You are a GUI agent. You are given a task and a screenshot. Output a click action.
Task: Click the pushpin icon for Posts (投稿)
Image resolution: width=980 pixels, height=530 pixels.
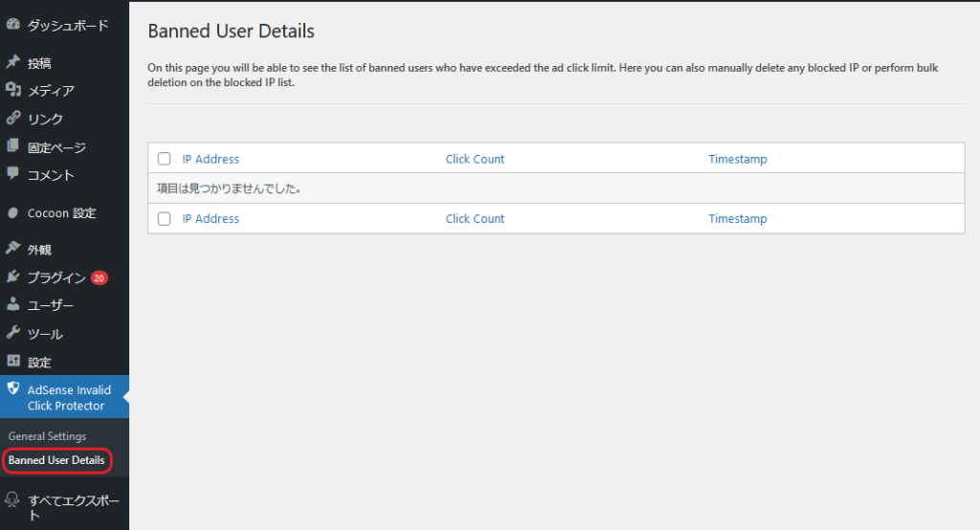13,62
